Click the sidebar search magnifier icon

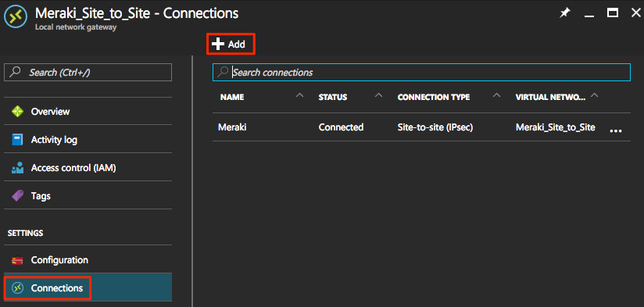pyautogui.click(x=16, y=72)
